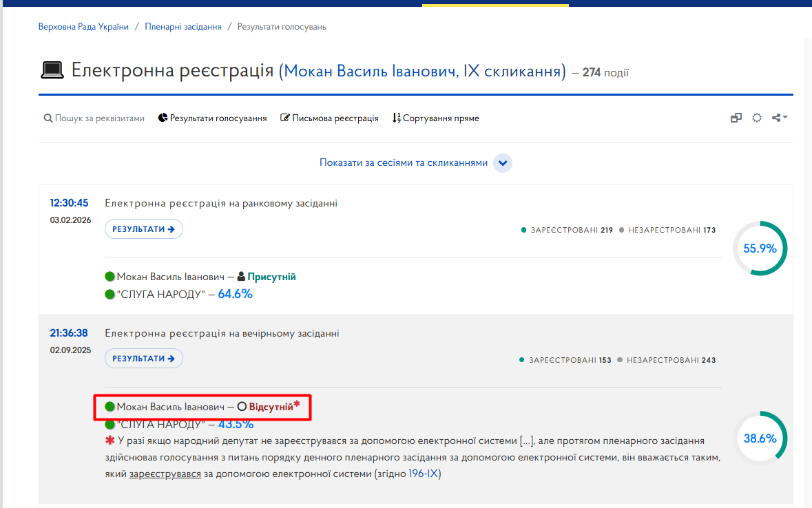This screenshot has width=812, height=508.
Task: Click the magnifier search icon
Action: (48, 118)
